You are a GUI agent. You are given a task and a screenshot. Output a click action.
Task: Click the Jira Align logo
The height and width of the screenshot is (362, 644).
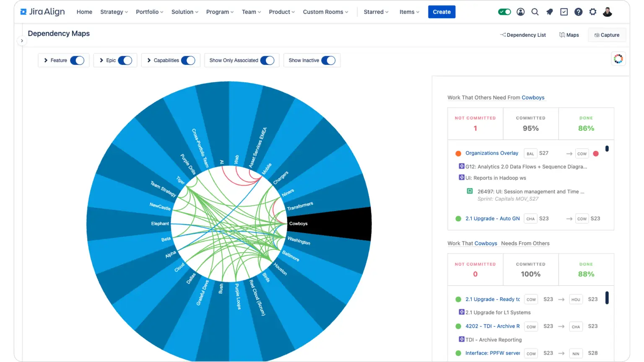[42, 12]
